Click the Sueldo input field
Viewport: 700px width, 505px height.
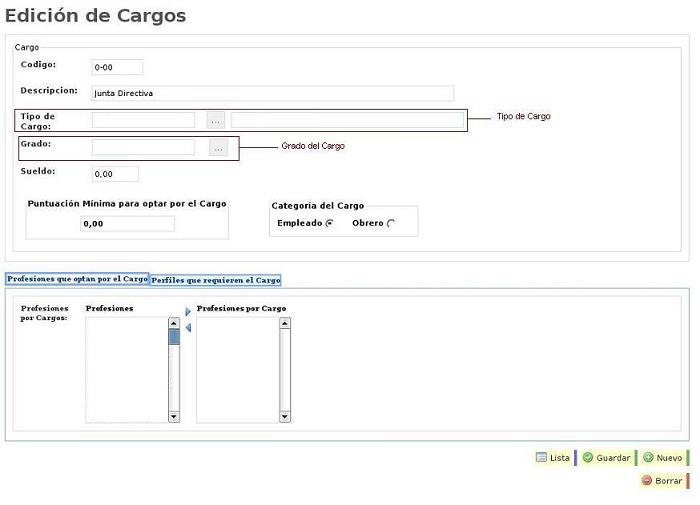point(115,174)
